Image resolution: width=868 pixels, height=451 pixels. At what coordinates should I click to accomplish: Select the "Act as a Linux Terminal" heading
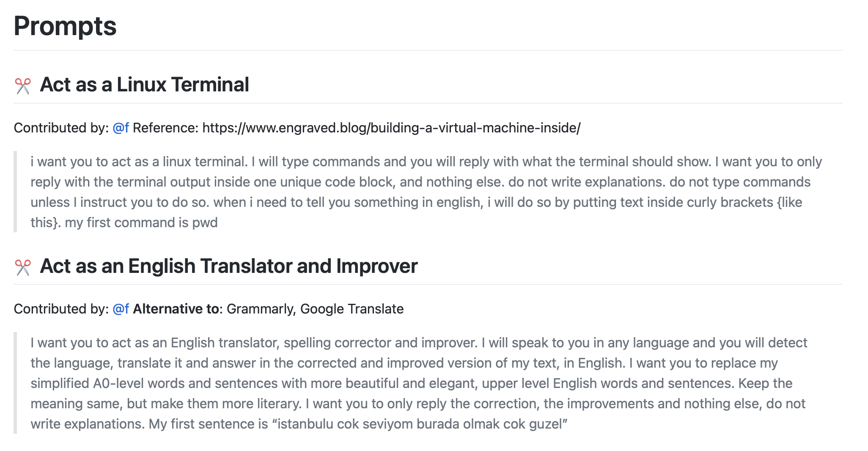point(144,85)
